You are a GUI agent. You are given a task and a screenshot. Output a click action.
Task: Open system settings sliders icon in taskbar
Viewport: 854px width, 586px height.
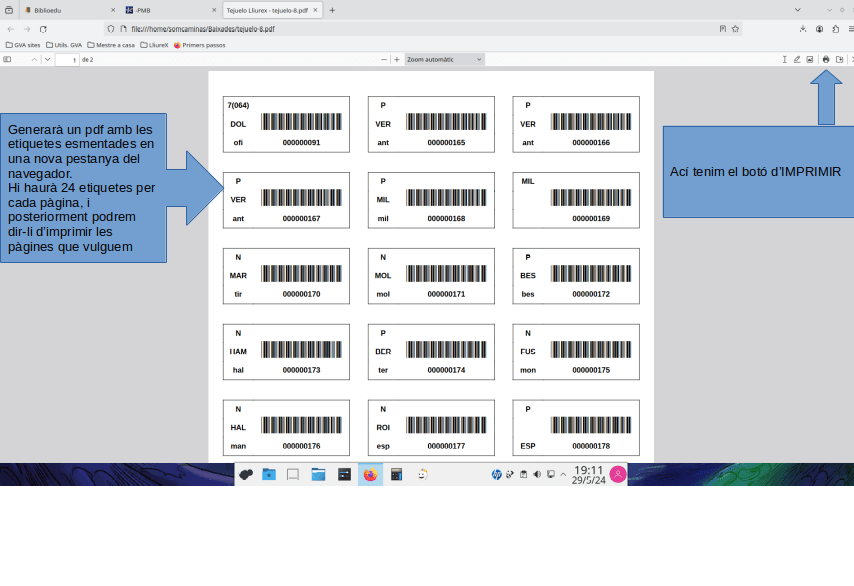344,474
